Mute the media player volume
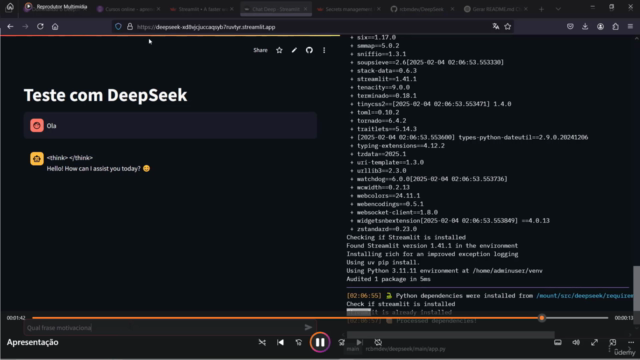The height and width of the screenshot is (360, 640). point(576,342)
